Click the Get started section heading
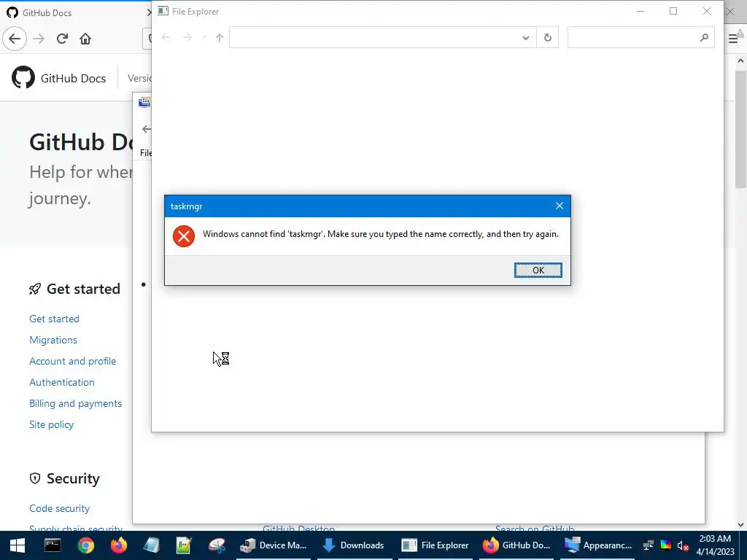 83,289
